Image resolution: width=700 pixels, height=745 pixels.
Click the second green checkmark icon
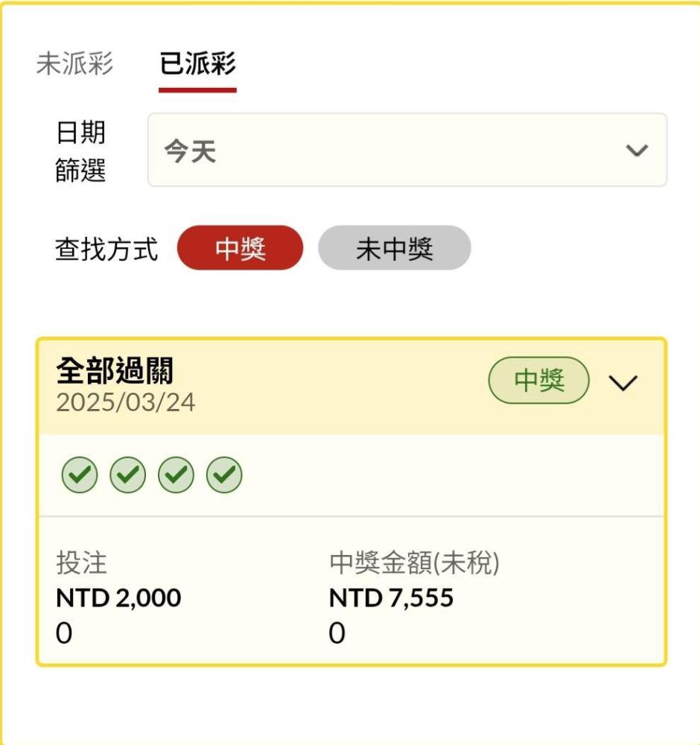(x=127, y=475)
